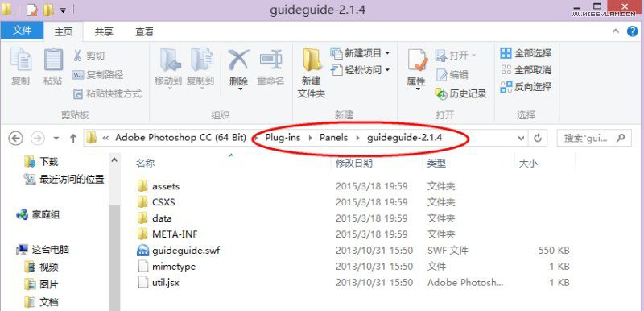Sort by Date modified (修改日期) column
The width and height of the screenshot is (644, 311).
tap(354, 163)
